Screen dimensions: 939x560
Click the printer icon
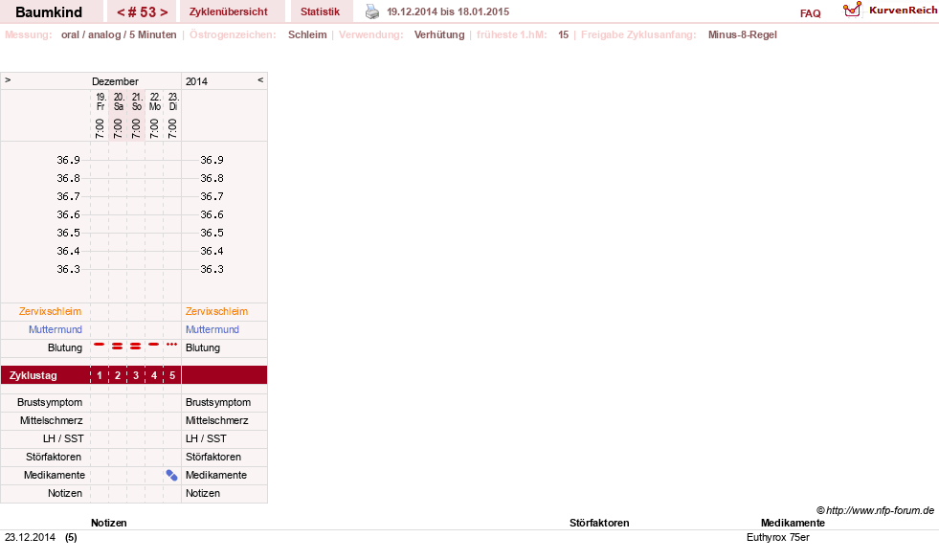(372, 11)
